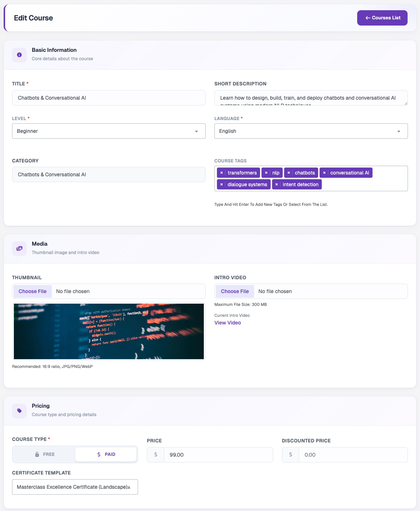Click the 'Current Intro Video' label
The image size is (420, 511).
[232, 315]
